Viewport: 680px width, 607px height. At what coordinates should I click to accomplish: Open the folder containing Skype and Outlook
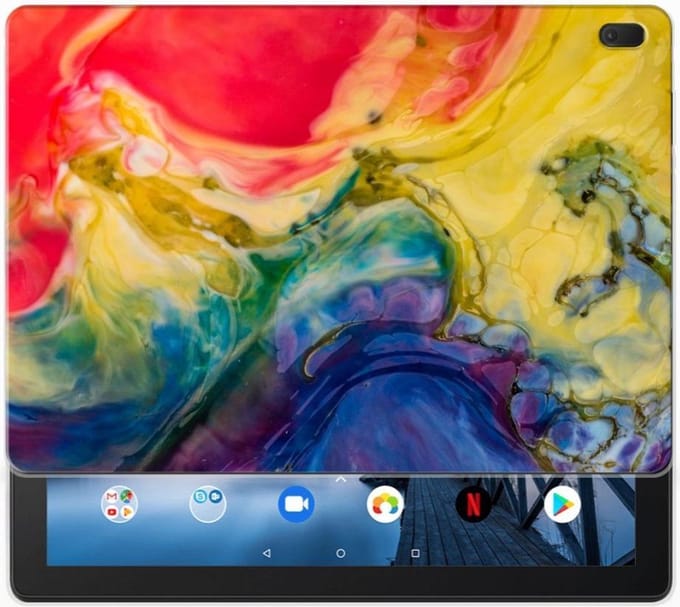tap(208, 504)
